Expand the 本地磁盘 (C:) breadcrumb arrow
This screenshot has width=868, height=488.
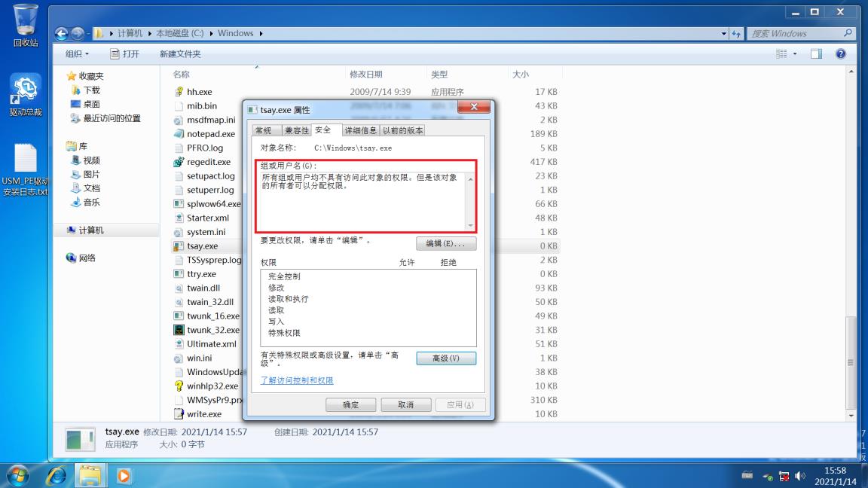point(211,34)
